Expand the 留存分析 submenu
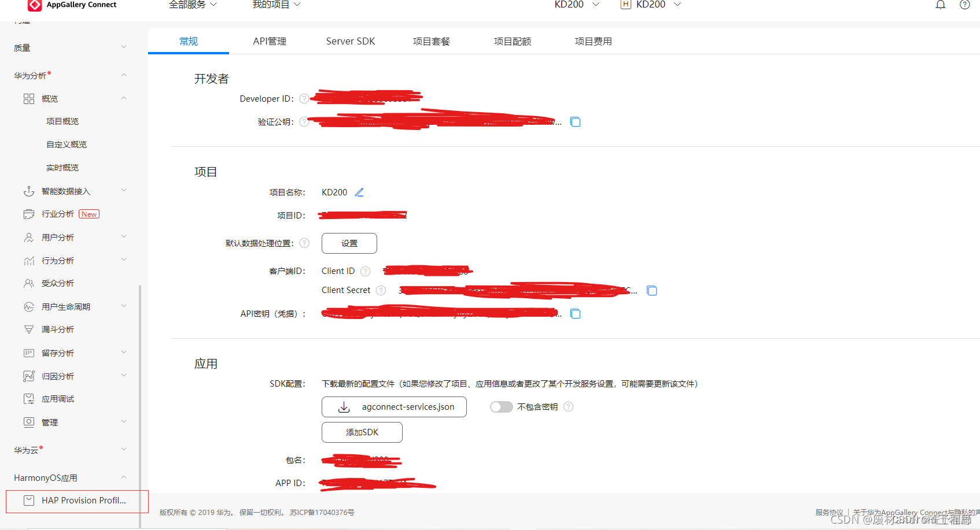 (x=123, y=353)
